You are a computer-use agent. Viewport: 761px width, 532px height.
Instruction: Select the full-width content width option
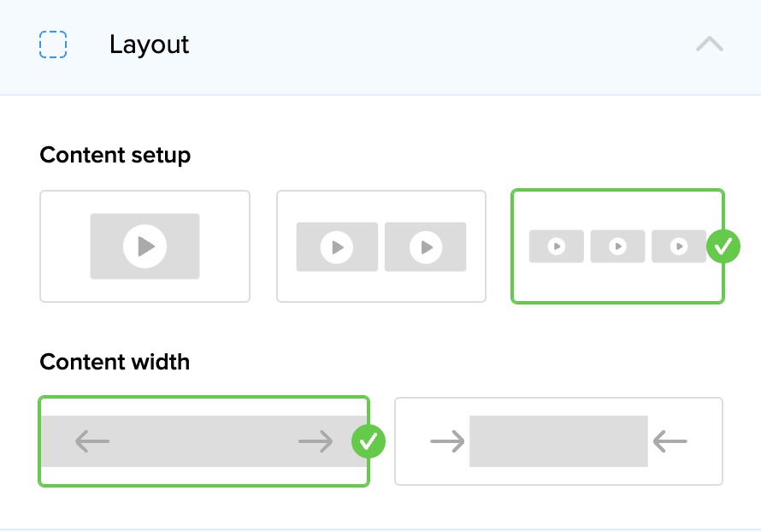pos(204,441)
